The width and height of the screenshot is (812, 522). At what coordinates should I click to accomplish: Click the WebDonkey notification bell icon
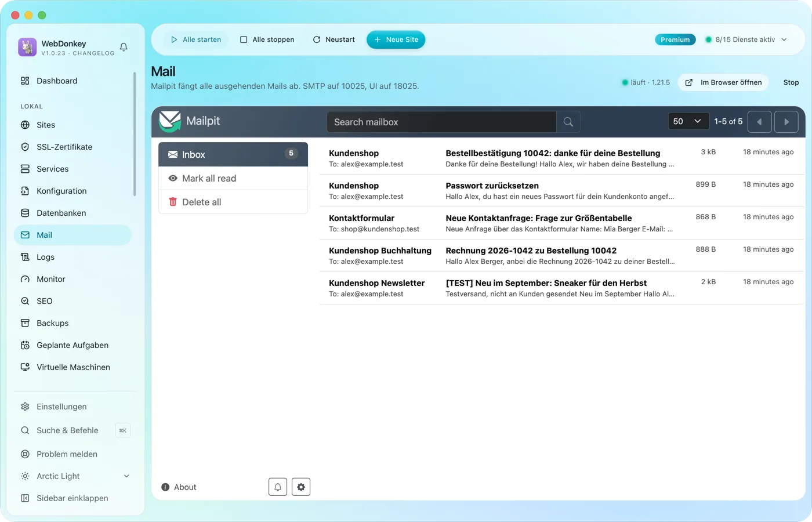124,47
